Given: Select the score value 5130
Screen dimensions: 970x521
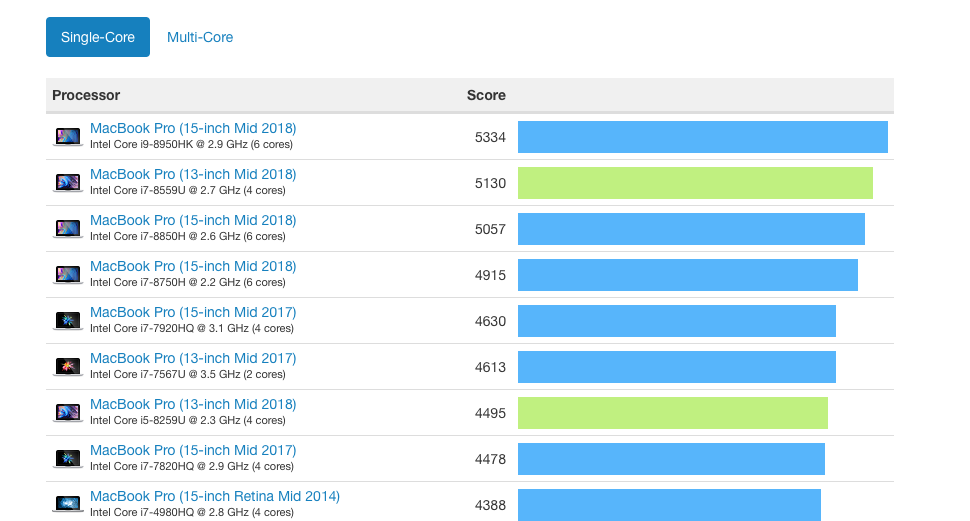Looking at the screenshot, I should 491,183.
